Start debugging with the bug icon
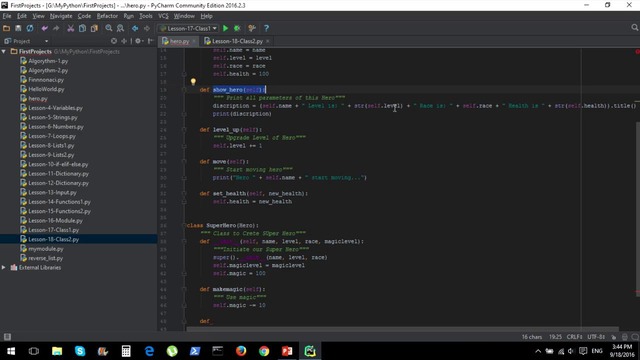 click(x=237, y=28)
